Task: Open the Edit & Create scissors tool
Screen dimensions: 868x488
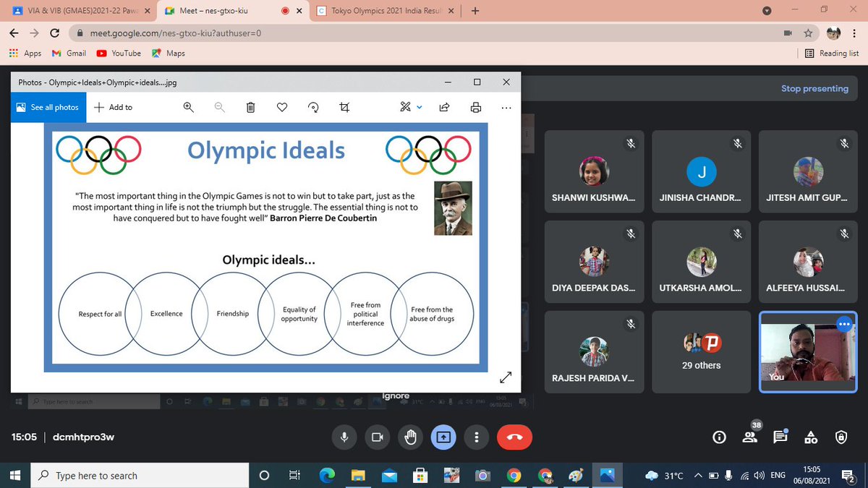Action: 405,107
